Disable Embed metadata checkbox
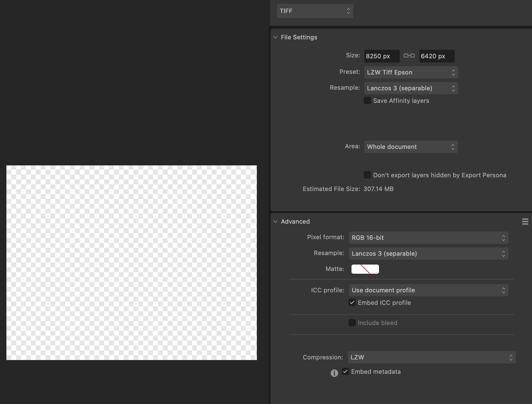 (x=345, y=371)
